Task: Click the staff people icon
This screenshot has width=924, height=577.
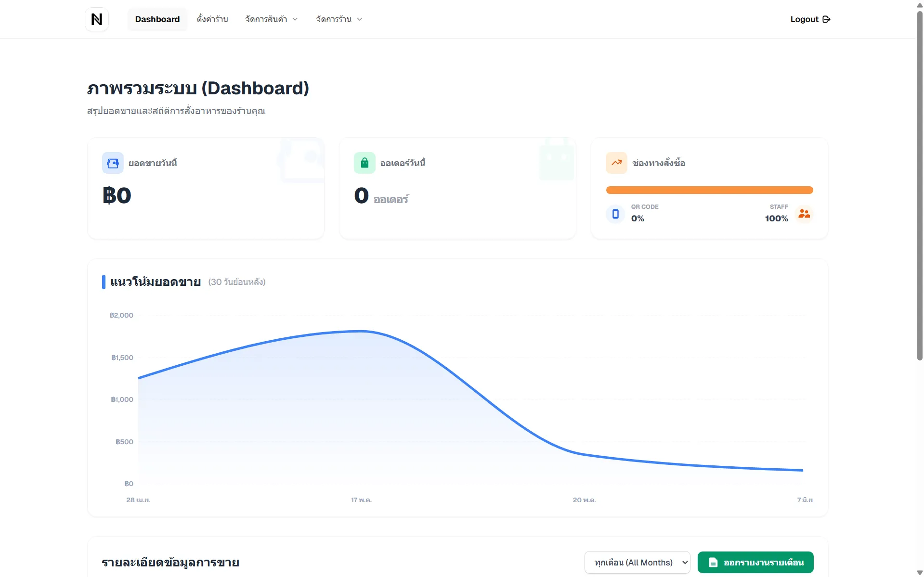Action: [x=804, y=214]
